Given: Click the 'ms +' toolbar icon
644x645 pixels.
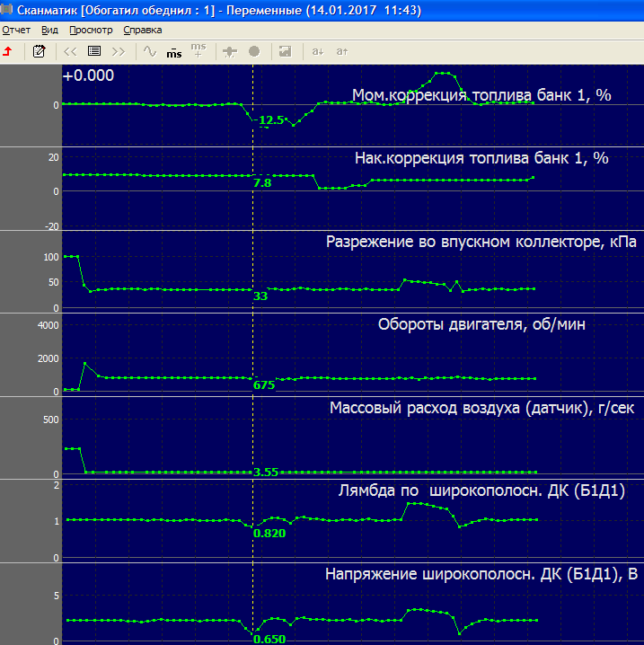Looking at the screenshot, I should (198, 49).
